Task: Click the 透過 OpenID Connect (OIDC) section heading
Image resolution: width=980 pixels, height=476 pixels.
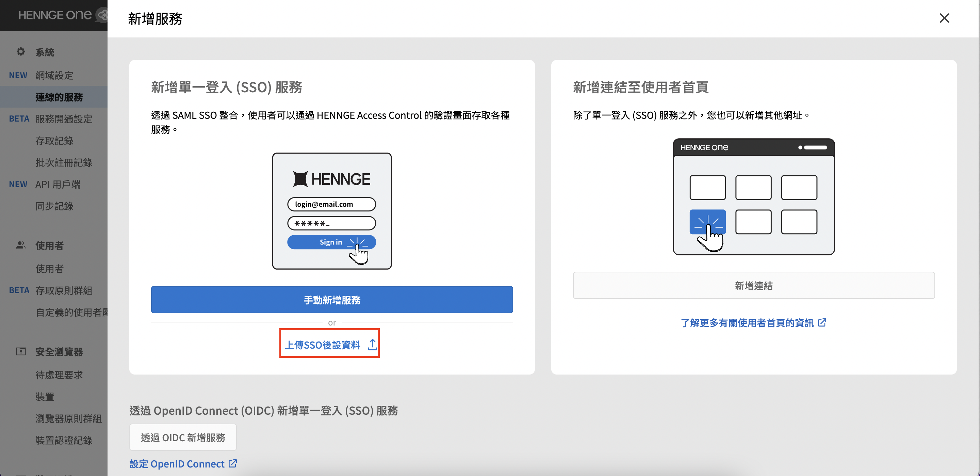Action: [x=264, y=411]
